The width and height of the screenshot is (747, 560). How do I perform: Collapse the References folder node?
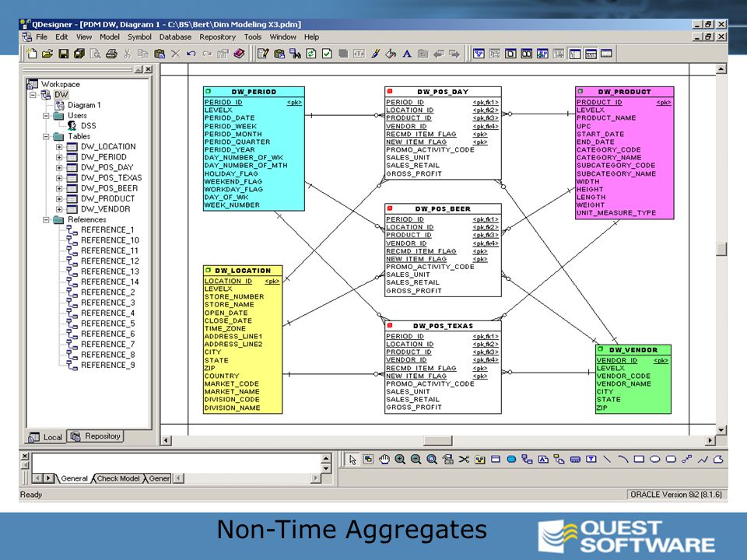point(46,220)
